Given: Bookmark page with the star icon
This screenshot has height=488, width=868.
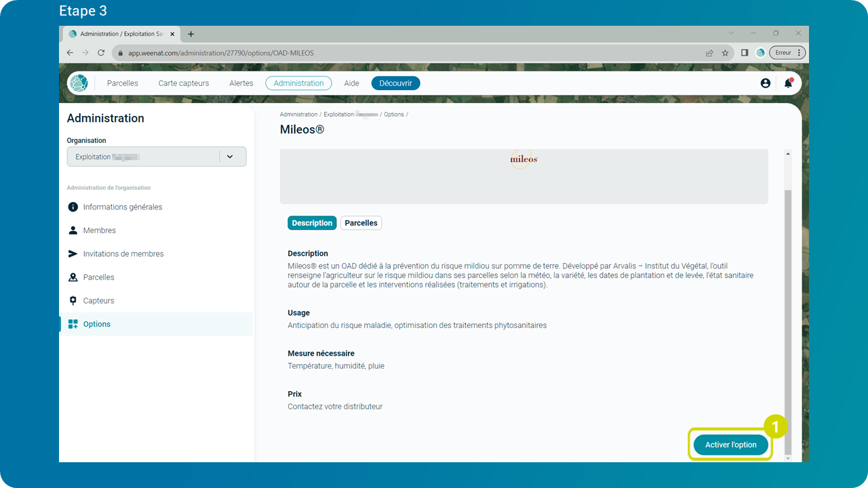Looking at the screenshot, I should 725,53.
